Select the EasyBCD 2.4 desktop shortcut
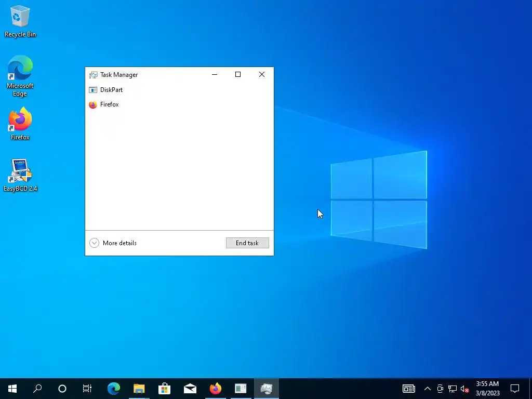532x399 pixels. click(x=20, y=176)
